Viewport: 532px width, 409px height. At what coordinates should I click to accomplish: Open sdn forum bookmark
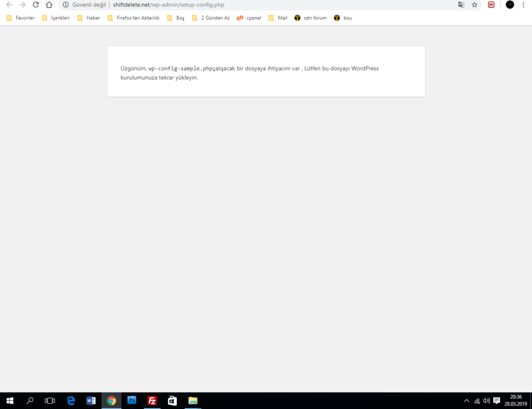[310, 18]
